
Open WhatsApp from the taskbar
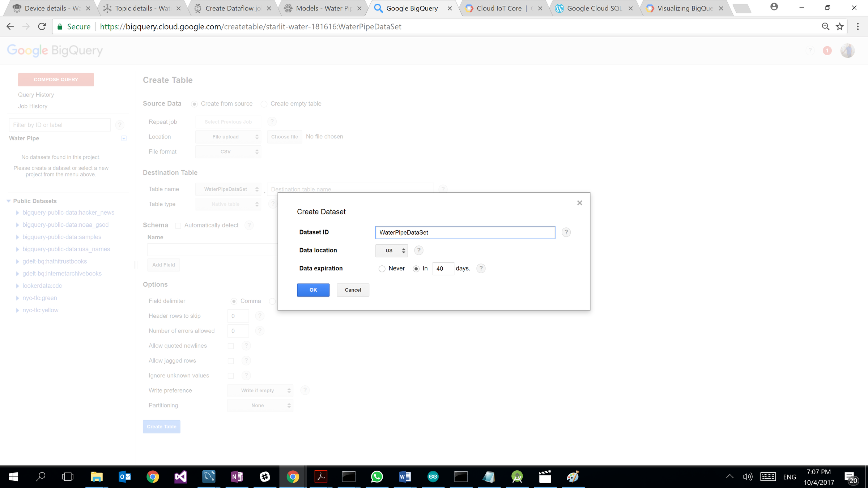[x=377, y=477]
